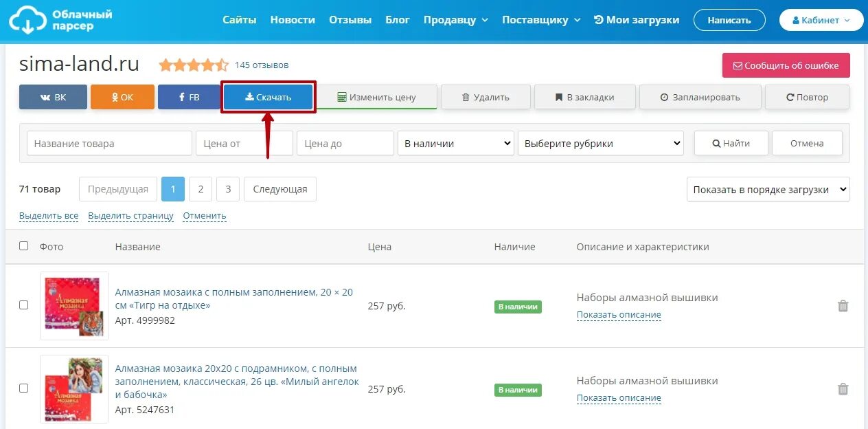Click the Выделить все link
The width and height of the screenshot is (868, 429).
[49, 216]
